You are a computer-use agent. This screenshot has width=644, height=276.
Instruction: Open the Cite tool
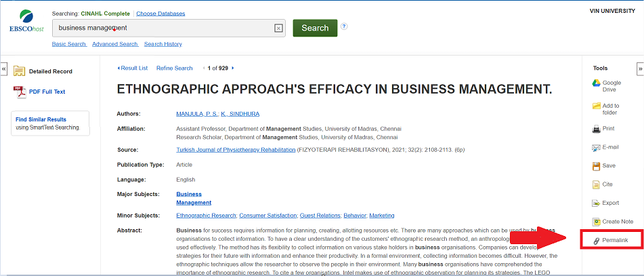597,184
